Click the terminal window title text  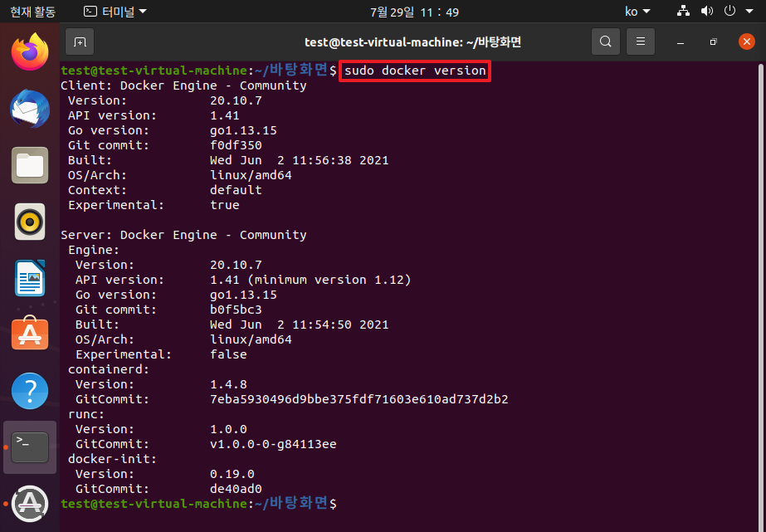coord(412,42)
